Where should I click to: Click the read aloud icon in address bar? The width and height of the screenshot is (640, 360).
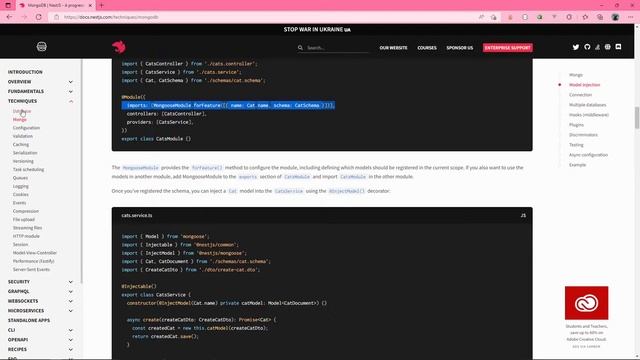coord(482,17)
